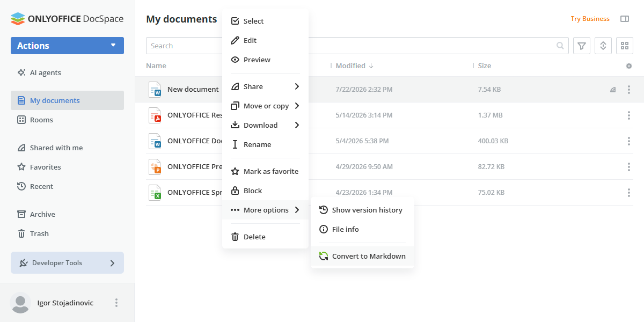The height and width of the screenshot is (322, 644).
Task: Click the PDF icon of ONLYOFFICE Res file
Action: click(155, 115)
